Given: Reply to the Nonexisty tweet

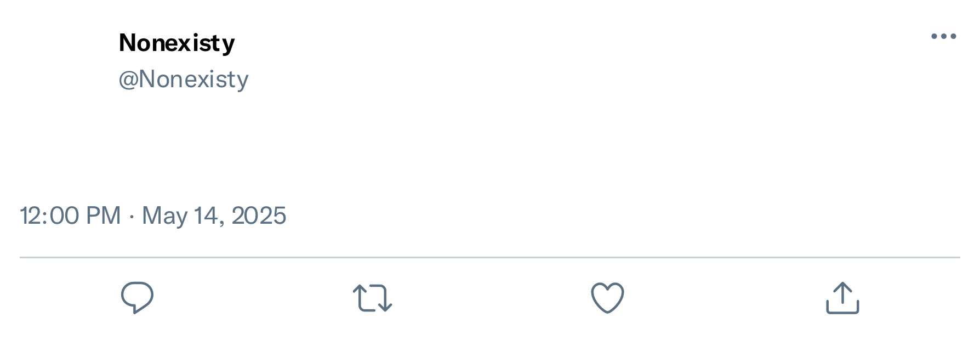Looking at the screenshot, I should pos(137,298).
